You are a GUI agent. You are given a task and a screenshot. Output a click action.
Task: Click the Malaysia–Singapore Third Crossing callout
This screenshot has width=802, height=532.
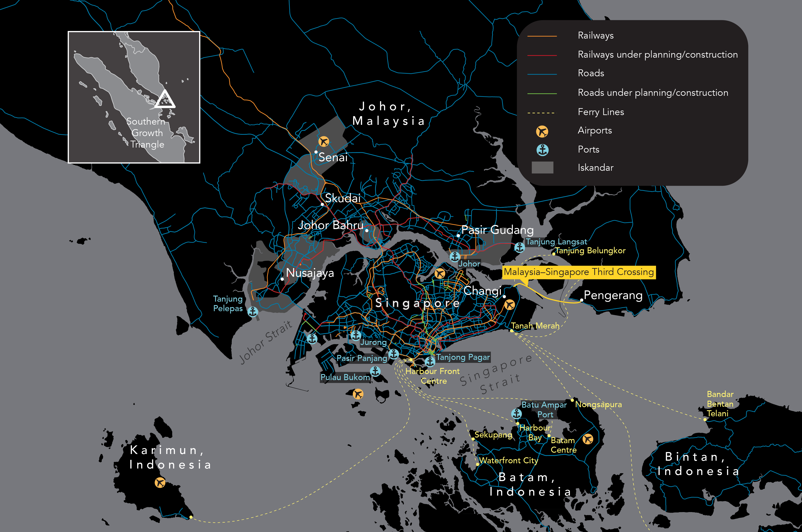(x=579, y=272)
